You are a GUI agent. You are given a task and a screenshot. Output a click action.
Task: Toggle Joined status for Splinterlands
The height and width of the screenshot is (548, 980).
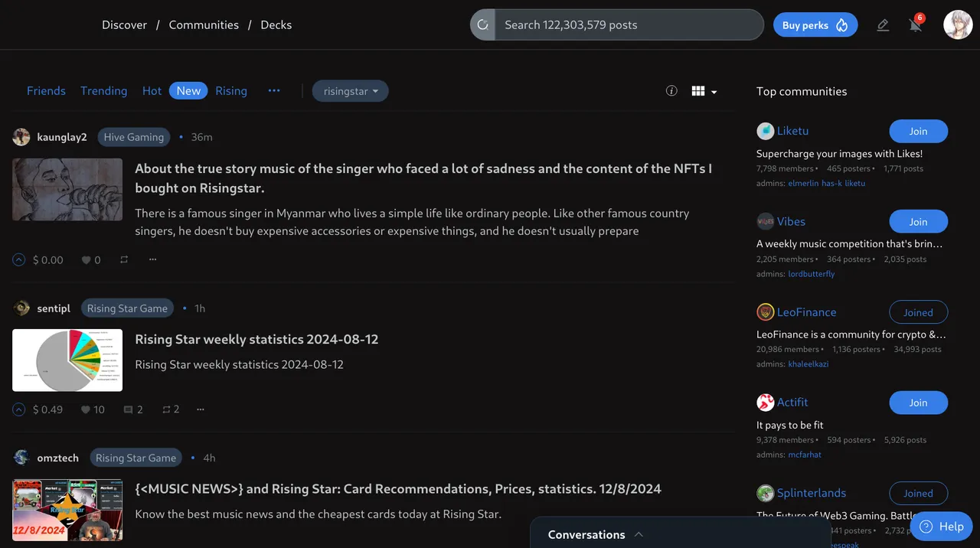click(x=918, y=493)
